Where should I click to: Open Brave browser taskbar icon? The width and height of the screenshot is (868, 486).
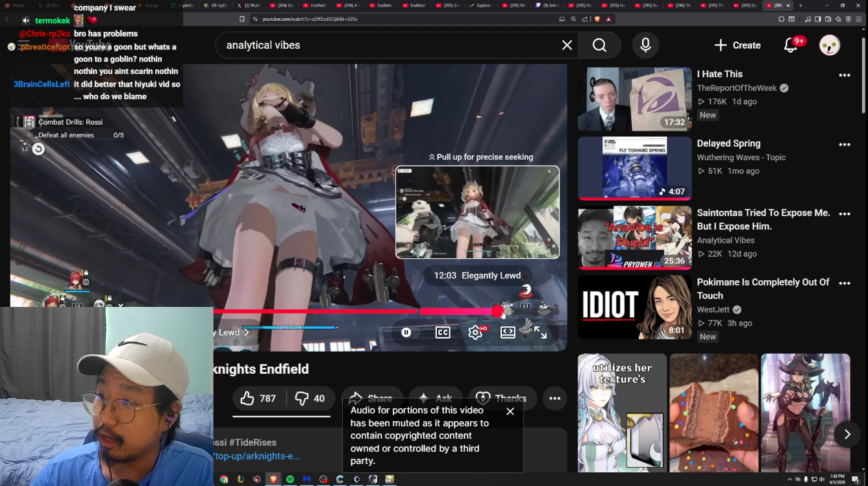pos(273,480)
